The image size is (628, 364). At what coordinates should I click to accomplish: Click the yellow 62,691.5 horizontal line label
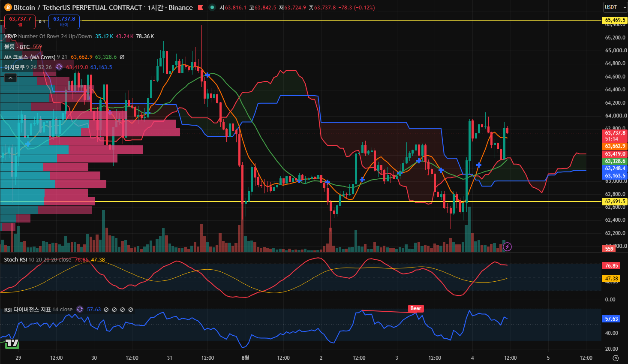pos(615,202)
